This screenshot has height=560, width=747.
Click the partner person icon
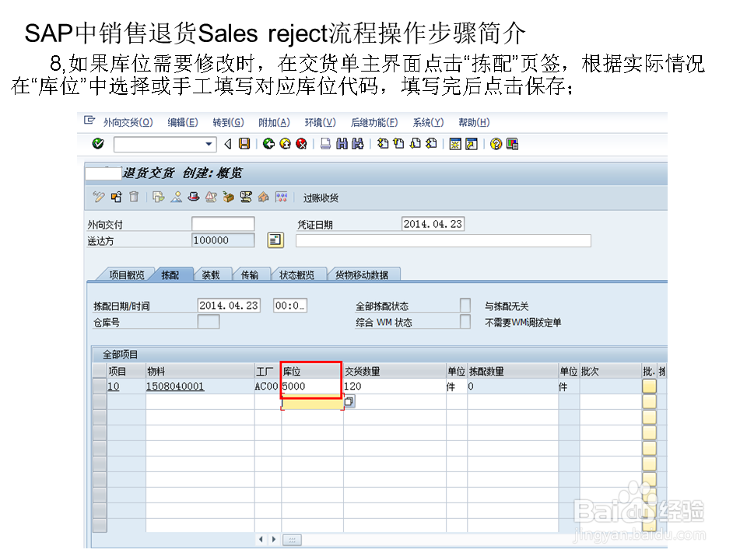(x=177, y=197)
